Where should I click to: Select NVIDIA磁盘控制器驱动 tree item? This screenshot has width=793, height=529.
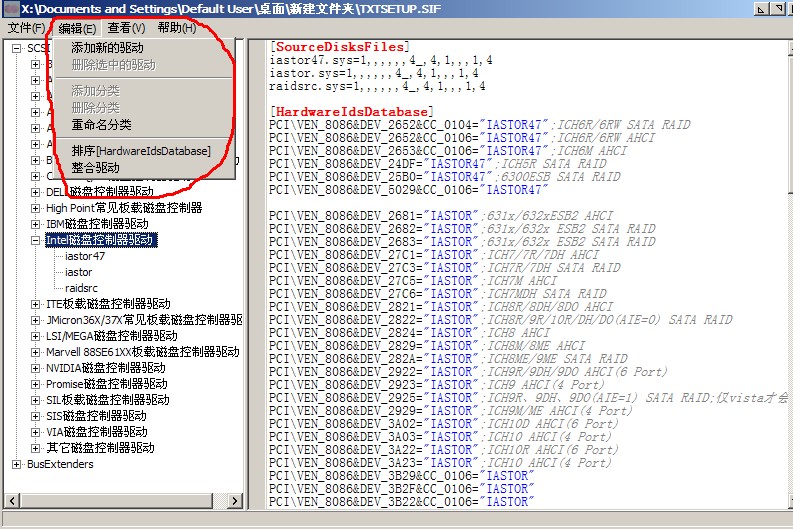[x=105, y=368]
